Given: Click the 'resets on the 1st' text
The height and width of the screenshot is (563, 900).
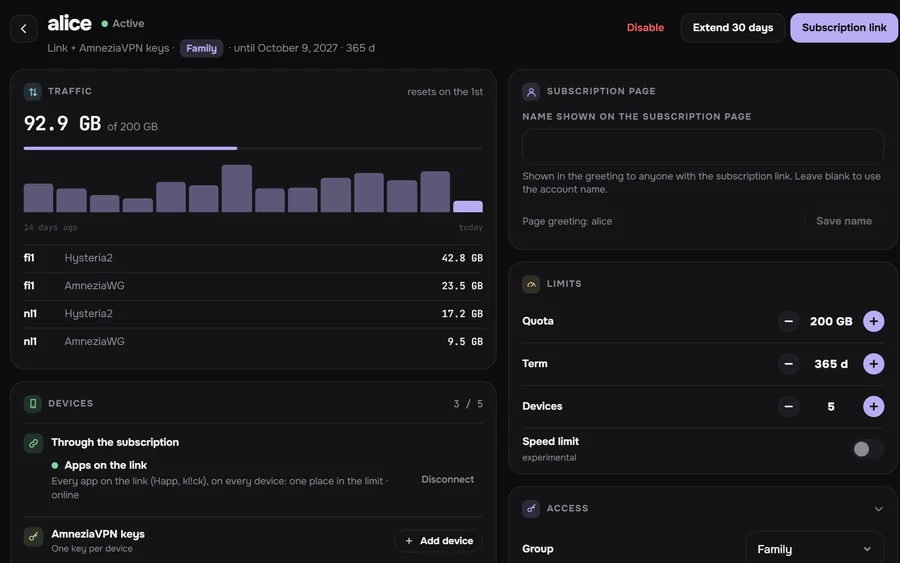Looking at the screenshot, I should pos(445,92).
